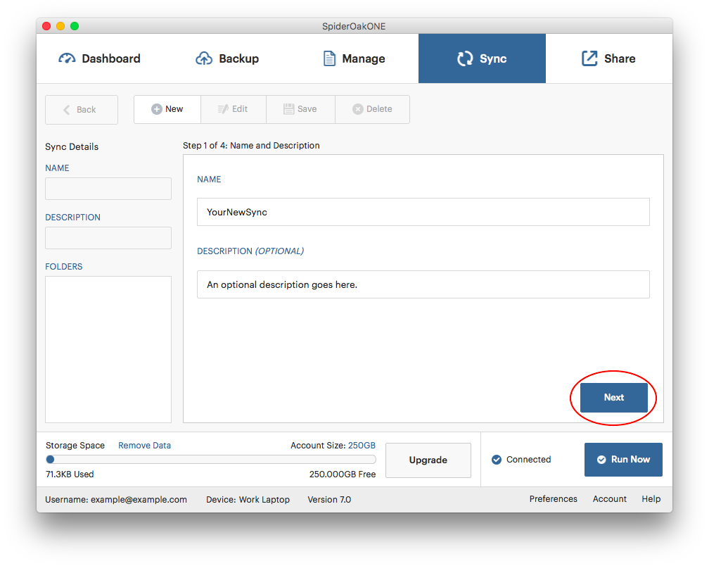Click the Save disk icon

point(288,109)
